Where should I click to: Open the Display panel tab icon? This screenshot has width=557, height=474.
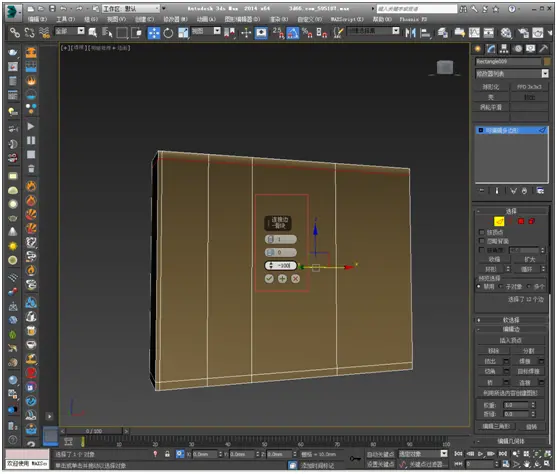pyautogui.click(x=531, y=49)
